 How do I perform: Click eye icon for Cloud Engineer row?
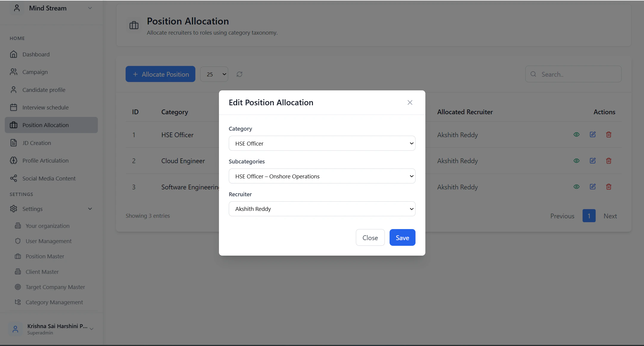tap(576, 161)
